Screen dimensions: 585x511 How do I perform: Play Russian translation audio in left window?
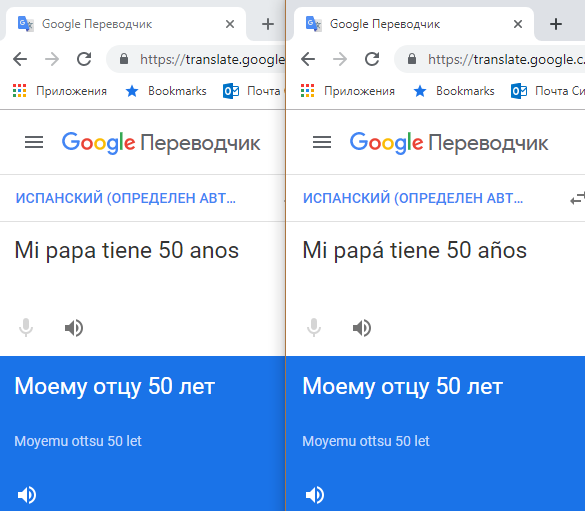tap(27, 495)
